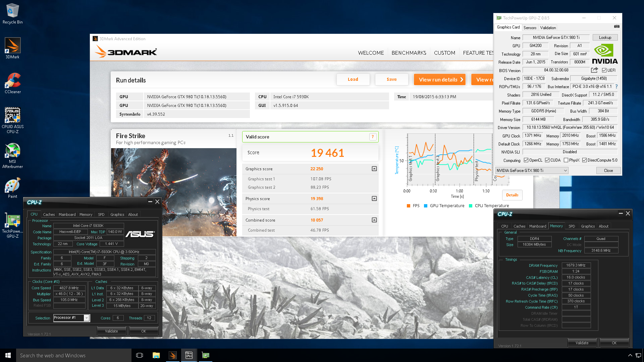Click the Details button under the chart
The width and height of the screenshot is (644, 362).
512,195
